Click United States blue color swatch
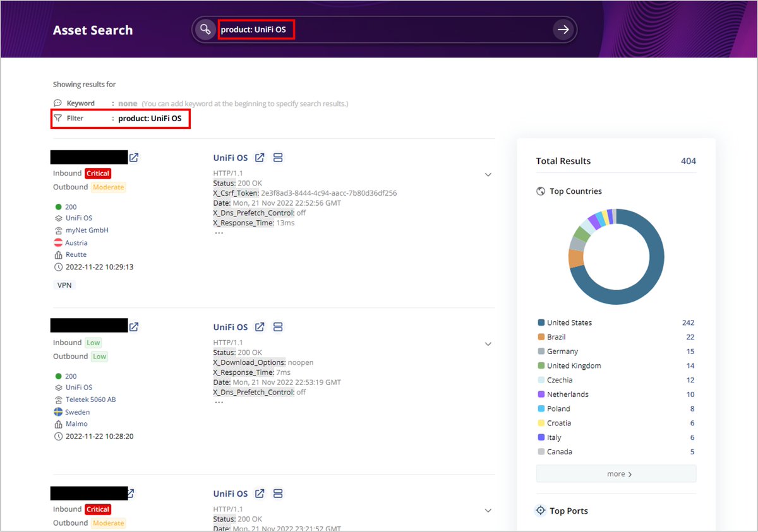 tap(541, 322)
